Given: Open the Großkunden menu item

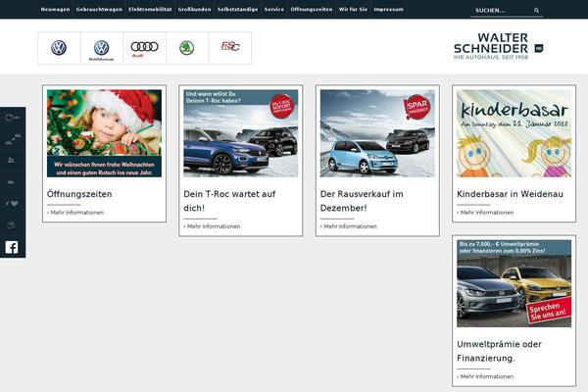Looking at the screenshot, I should pos(194,10).
